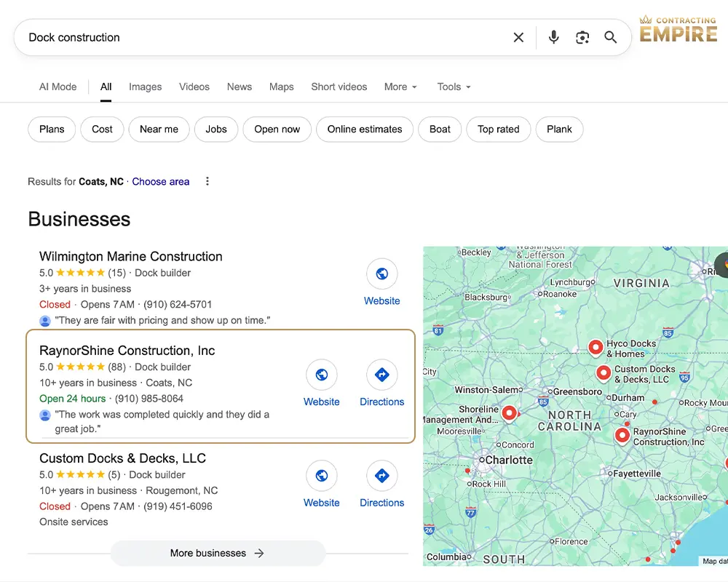Click reviewer avatar on Wilmington Marine review

[45, 321]
